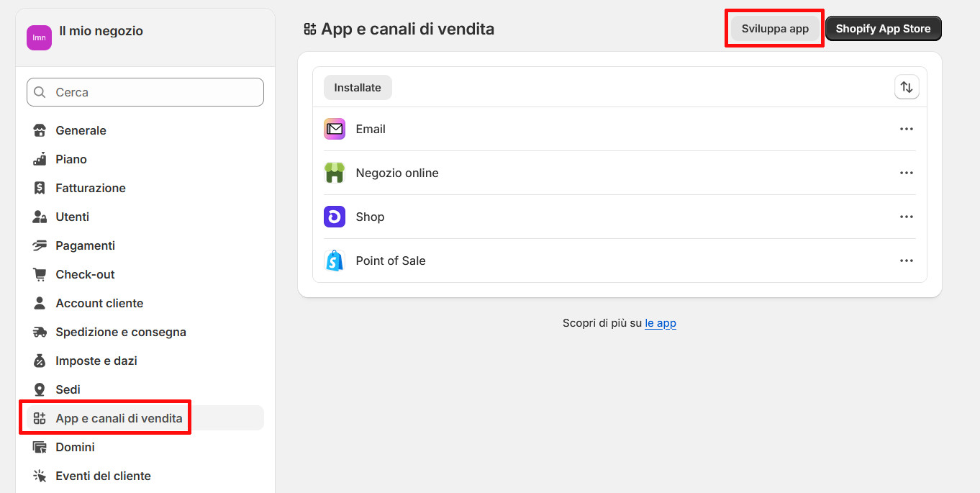Click the "App e canali di vendita" page title

pos(408,29)
